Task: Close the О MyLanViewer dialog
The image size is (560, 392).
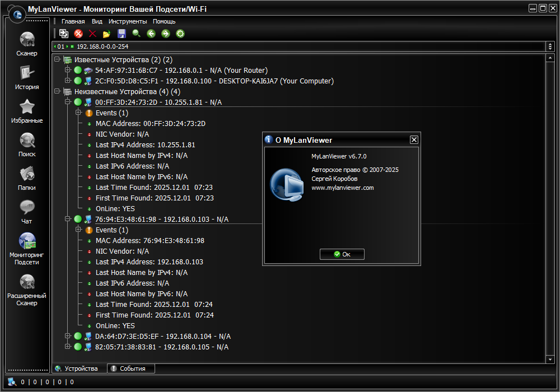Action: point(414,140)
